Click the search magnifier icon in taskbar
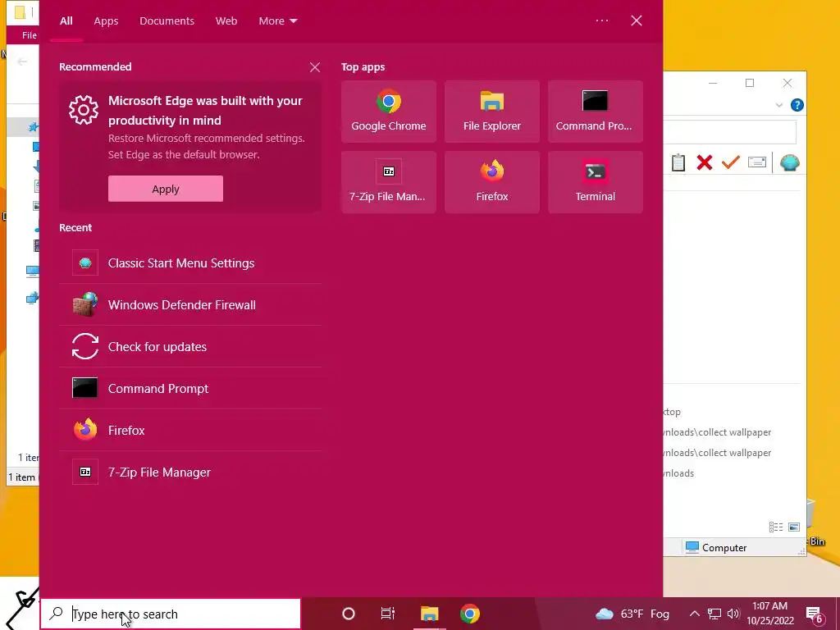This screenshot has height=630, width=840. point(56,614)
